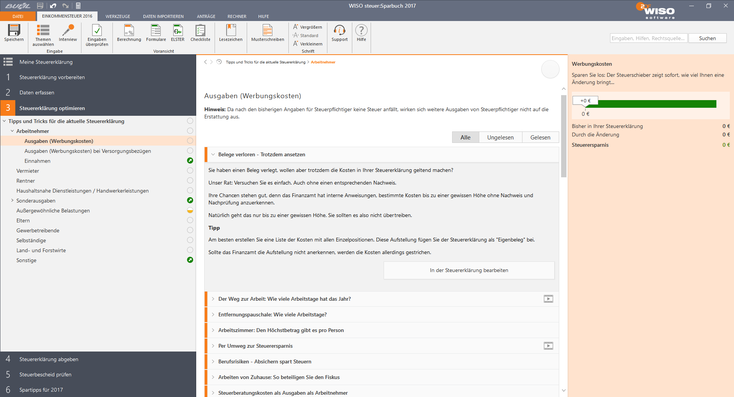Image resolution: width=734 pixels, height=397 pixels.
Task: Click the calculator icon in title bar
Action: tap(78, 6)
